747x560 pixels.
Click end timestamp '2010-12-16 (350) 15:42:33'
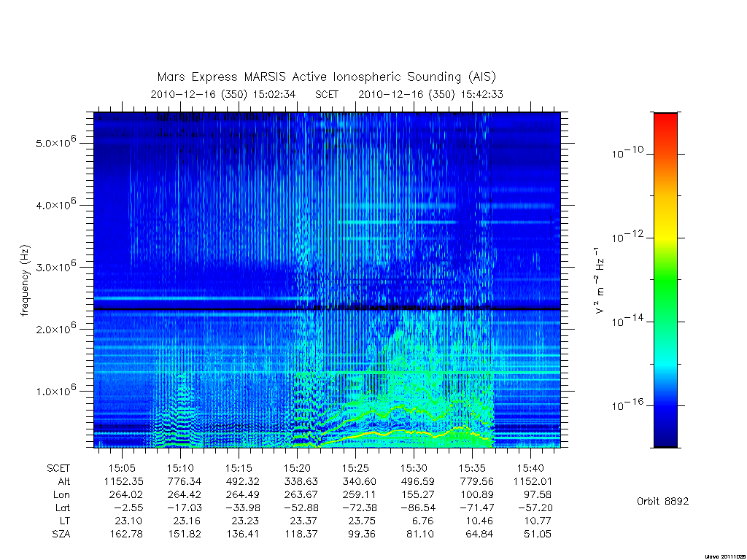(x=430, y=94)
